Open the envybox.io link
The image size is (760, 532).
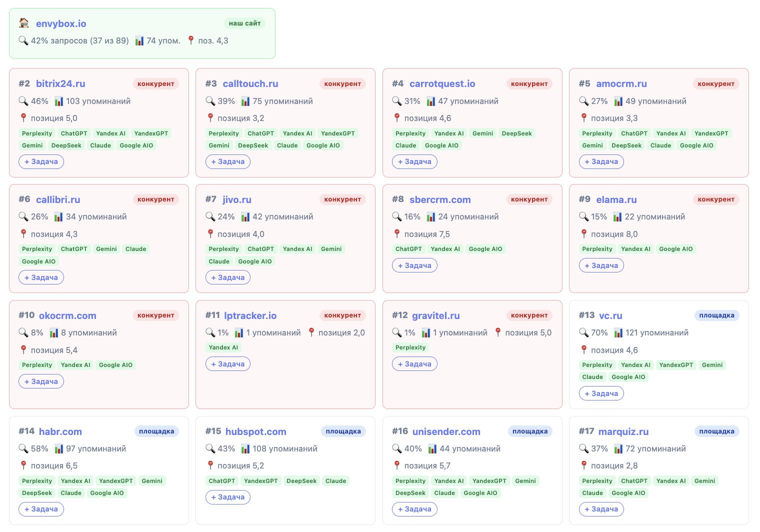pyautogui.click(x=61, y=23)
